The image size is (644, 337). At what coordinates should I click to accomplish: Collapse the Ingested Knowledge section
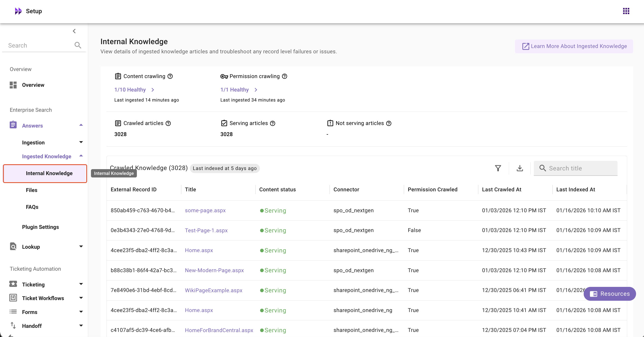[x=81, y=156]
